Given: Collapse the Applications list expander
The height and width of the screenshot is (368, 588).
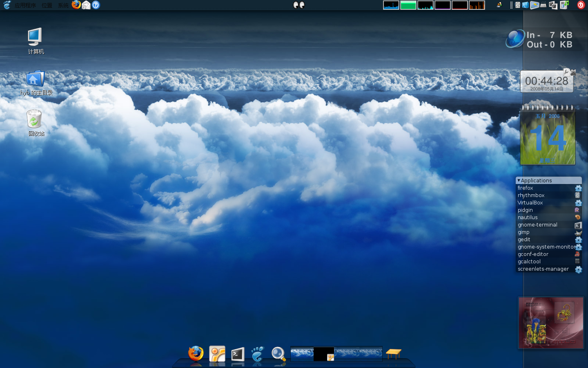Looking at the screenshot, I should [x=519, y=180].
